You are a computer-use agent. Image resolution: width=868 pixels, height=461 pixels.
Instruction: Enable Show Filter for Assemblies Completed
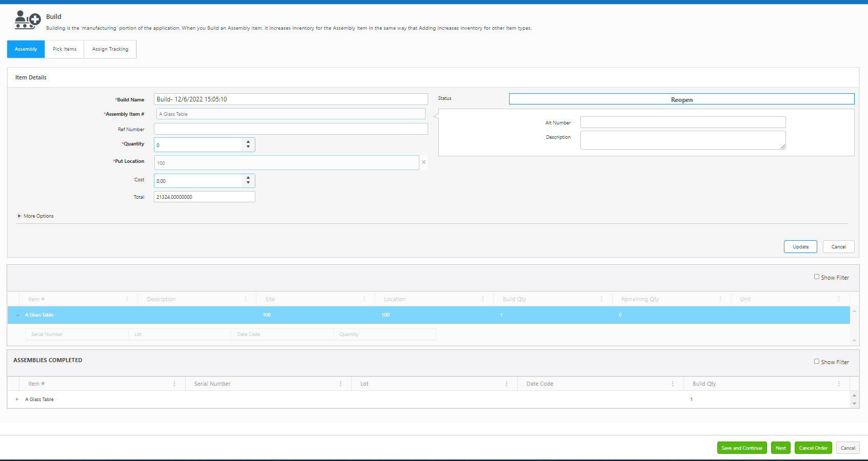(x=817, y=362)
